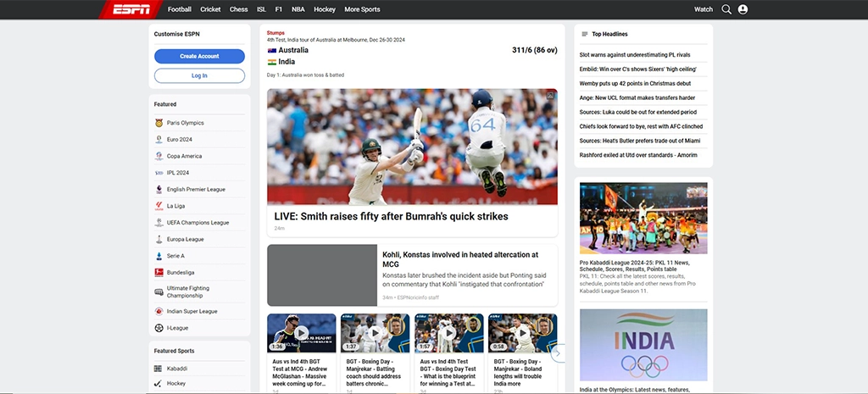Open headline Sources: Luka could be out

637,113
